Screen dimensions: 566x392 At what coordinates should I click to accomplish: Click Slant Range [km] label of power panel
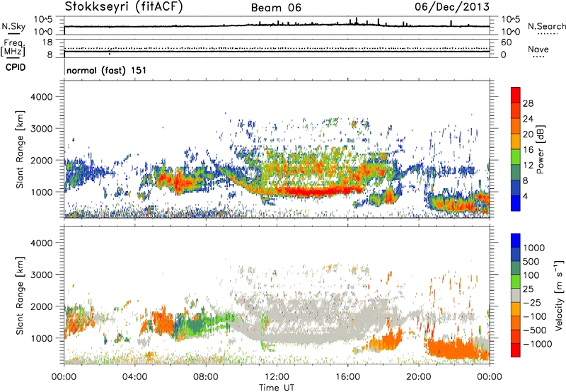click(20, 149)
